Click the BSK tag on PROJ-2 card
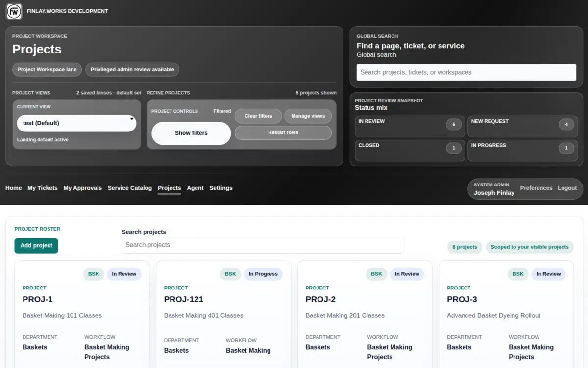 click(x=376, y=274)
